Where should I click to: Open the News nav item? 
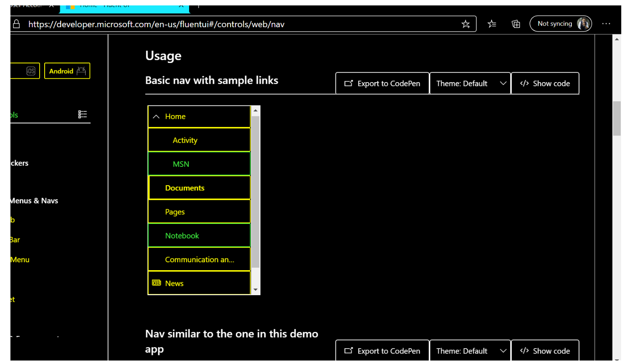199,283
